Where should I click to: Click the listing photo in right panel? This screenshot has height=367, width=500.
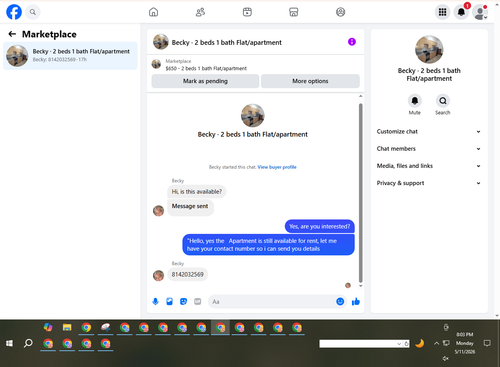pyautogui.click(x=429, y=49)
